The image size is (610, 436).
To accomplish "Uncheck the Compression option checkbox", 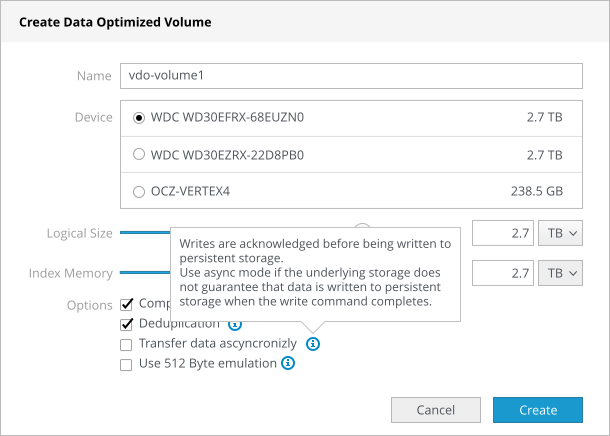I will point(126,304).
